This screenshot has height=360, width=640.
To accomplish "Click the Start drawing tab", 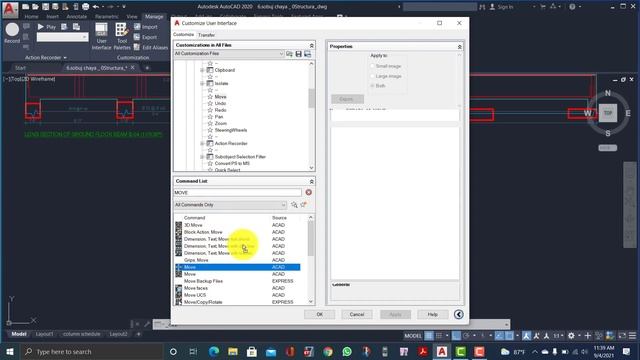I will point(20,68).
